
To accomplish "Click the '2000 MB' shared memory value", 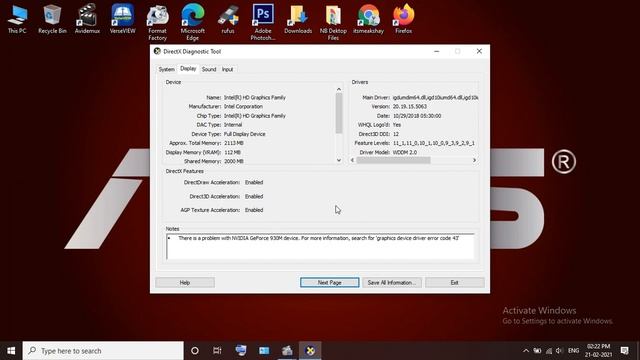I will (234, 161).
